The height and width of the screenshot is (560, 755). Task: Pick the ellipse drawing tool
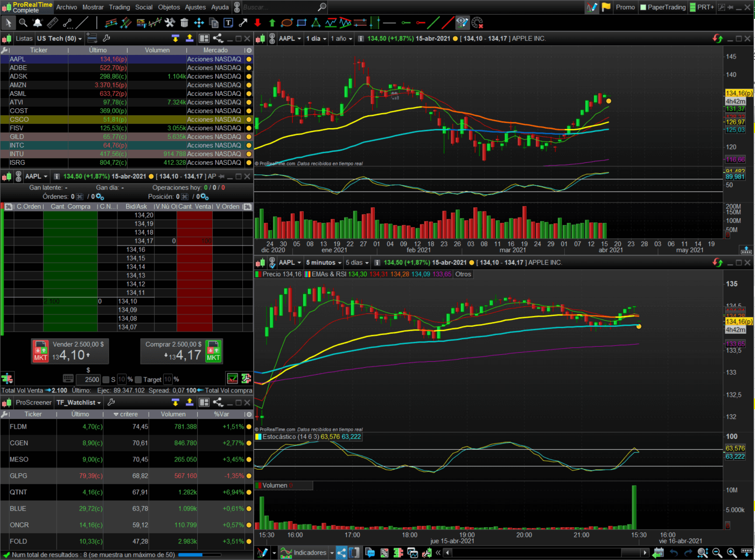pyautogui.click(x=286, y=23)
